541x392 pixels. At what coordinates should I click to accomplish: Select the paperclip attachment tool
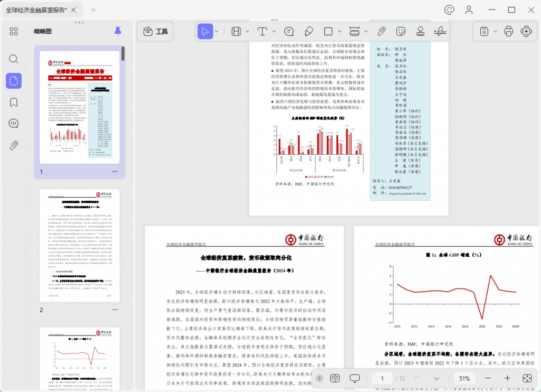[381, 31]
